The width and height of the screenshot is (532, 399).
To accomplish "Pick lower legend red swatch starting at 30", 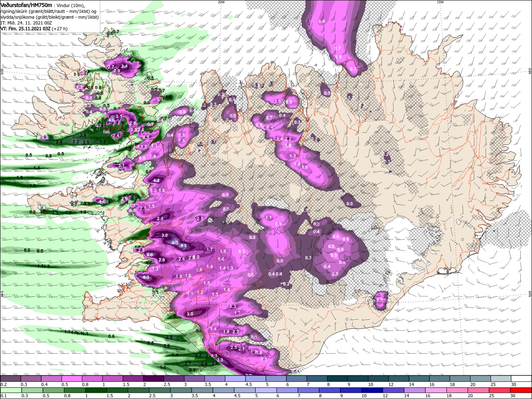I will [521, 390].
